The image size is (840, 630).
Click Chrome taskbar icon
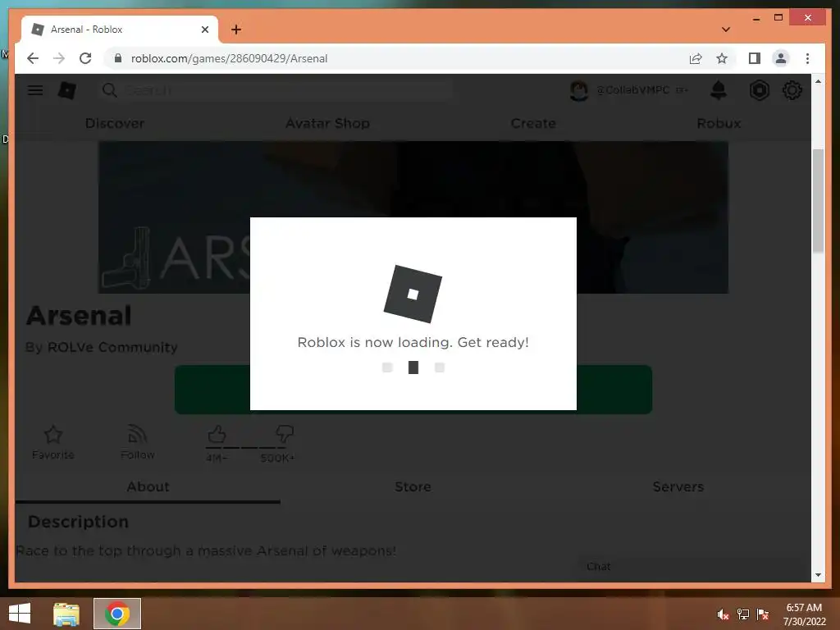(x=117, y=614)
